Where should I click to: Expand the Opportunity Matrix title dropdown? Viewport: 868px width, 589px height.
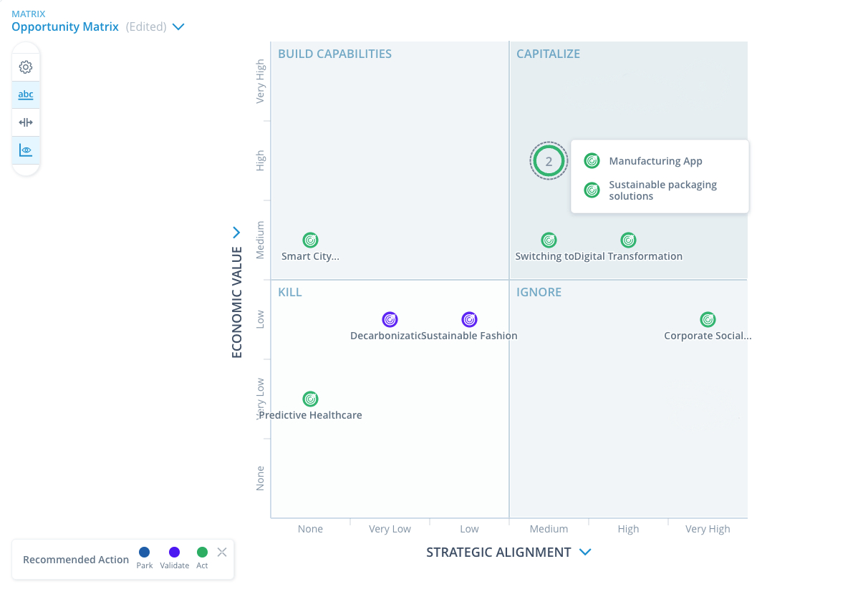coord(178,26)
